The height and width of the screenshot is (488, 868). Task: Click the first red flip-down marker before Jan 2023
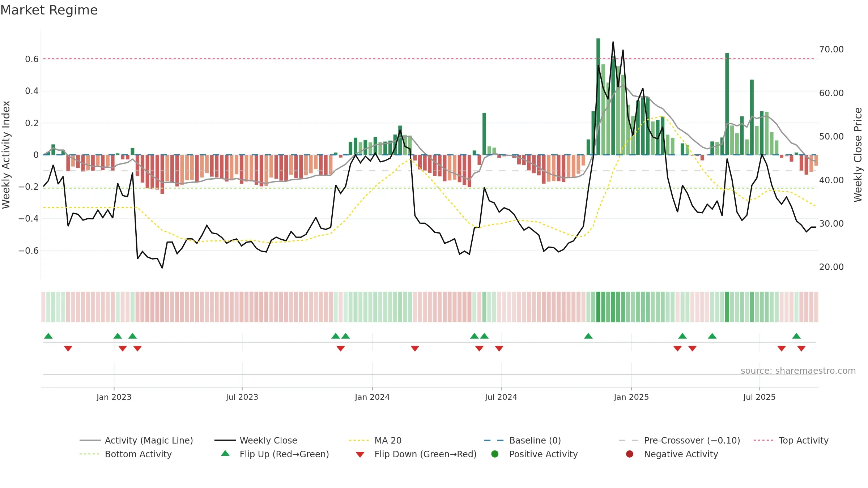(68, 348)
